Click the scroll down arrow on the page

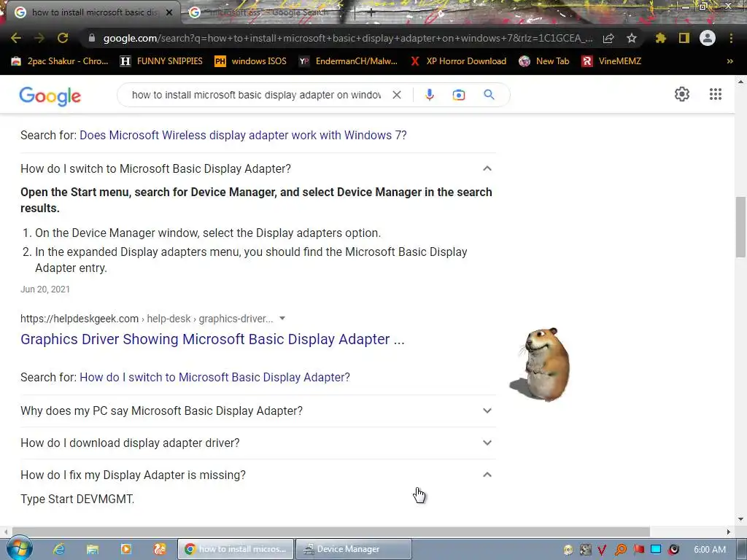pos(740,519)
